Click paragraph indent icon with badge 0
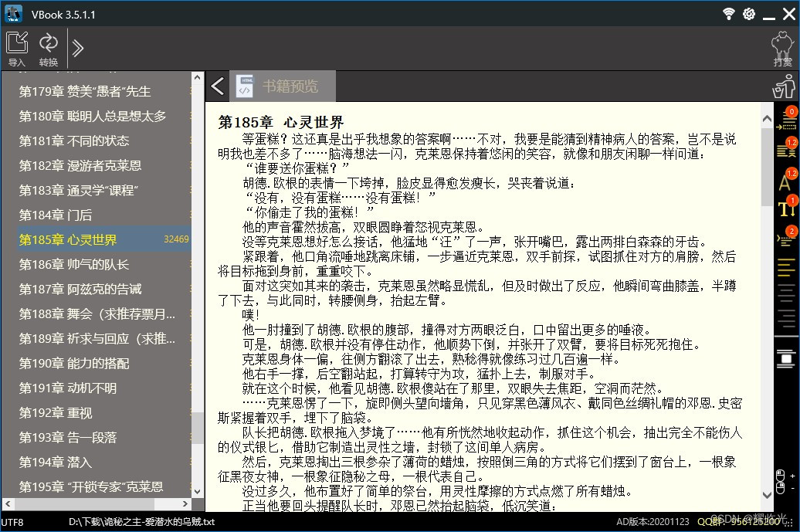This screenshot has height=532, width=800. tap(786, 120)
